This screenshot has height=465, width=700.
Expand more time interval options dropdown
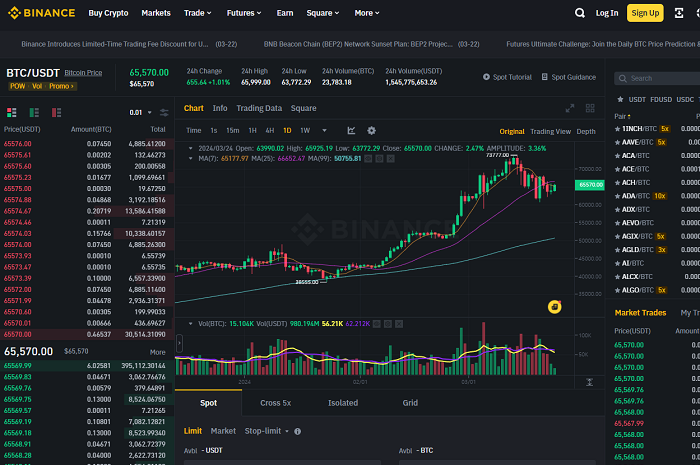pos(325,130)
